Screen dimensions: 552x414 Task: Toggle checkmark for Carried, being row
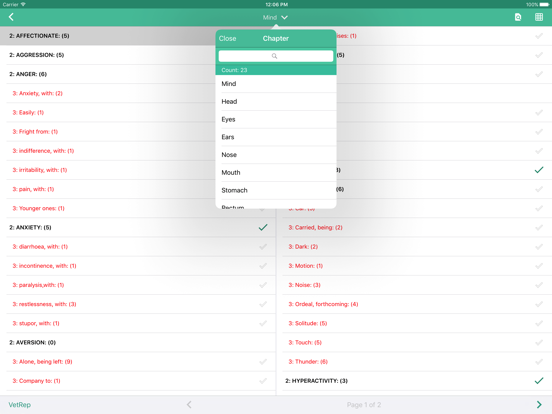click(539, 227)
